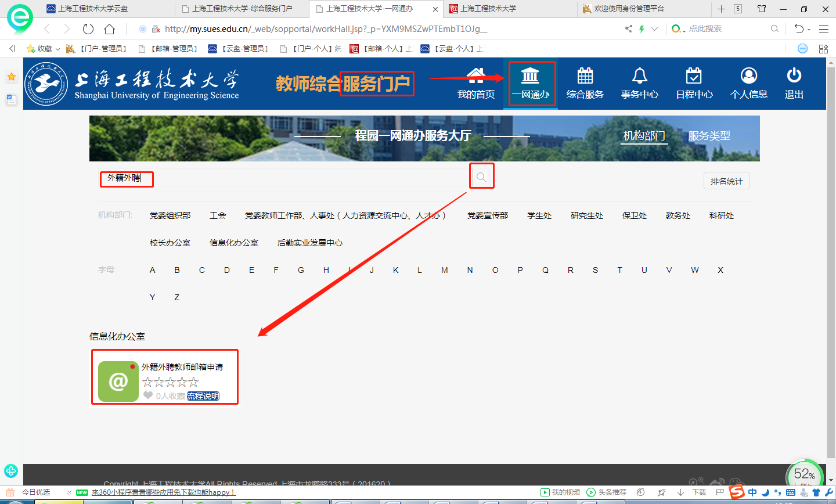Viewport: 836px width, 504px height.
Task: Click the 下载 download icon in status bar
Action: tap(681, 492)
